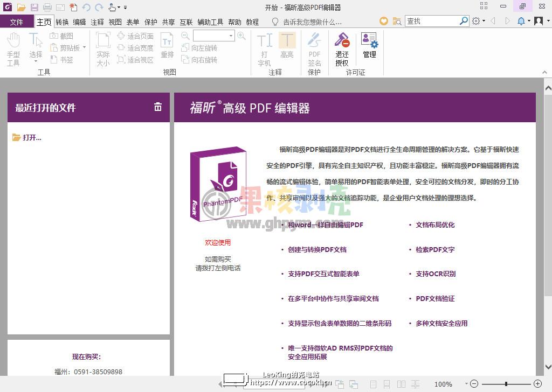
Task: Switch to the 共享 (Share) ribbon tab
Action: click(x=168, y=22)
